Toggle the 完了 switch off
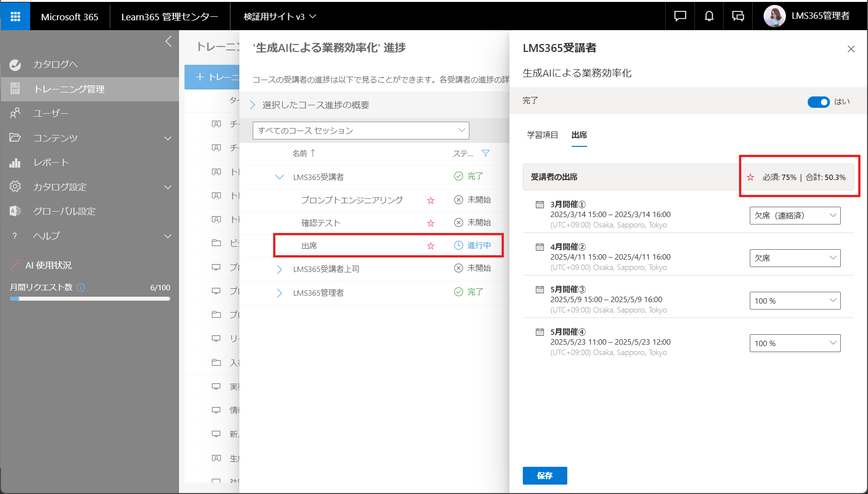 click(x=819, y=102)
